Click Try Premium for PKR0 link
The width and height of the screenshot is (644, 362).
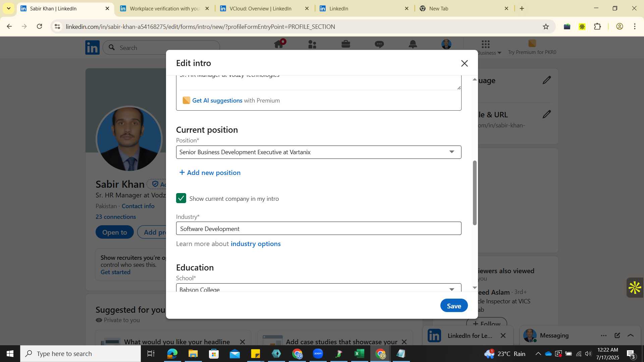click(532, 52)
